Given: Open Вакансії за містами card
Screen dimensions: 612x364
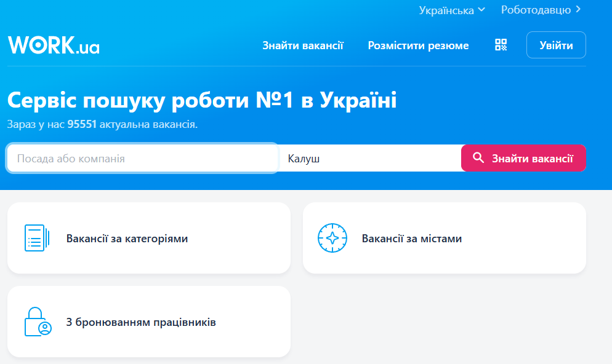Looking at the screenshot, I should 444,238.
